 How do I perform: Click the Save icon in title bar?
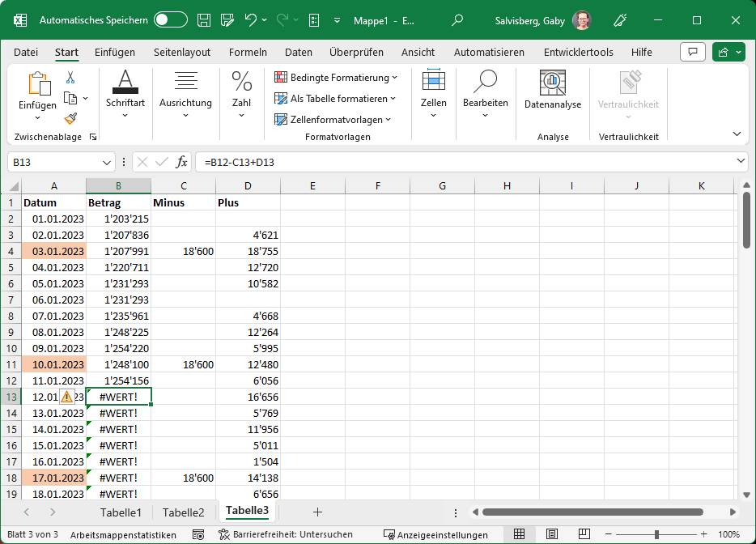pyautogui.click(x=204, y=20)
